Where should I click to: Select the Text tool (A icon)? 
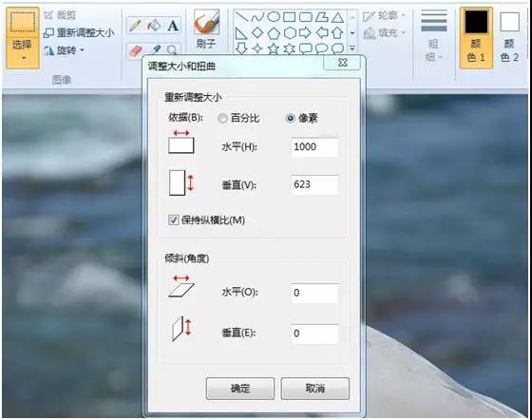tap(173, 26)
